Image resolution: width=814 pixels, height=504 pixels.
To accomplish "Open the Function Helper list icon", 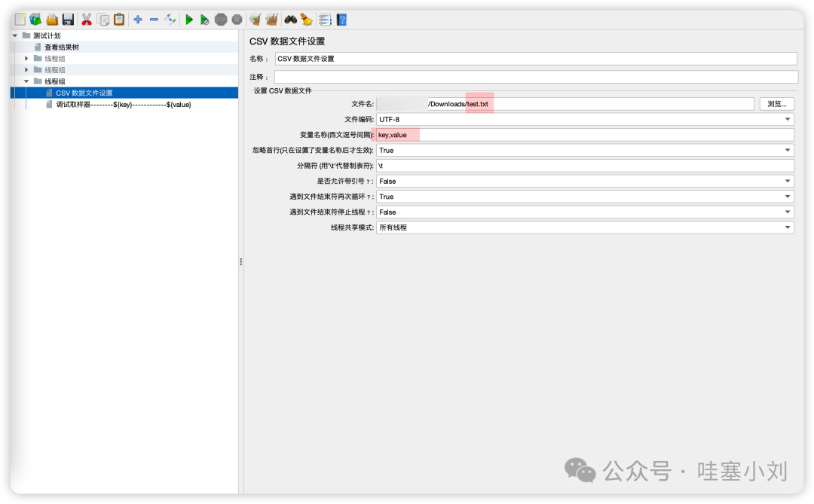I will point(325,20).
